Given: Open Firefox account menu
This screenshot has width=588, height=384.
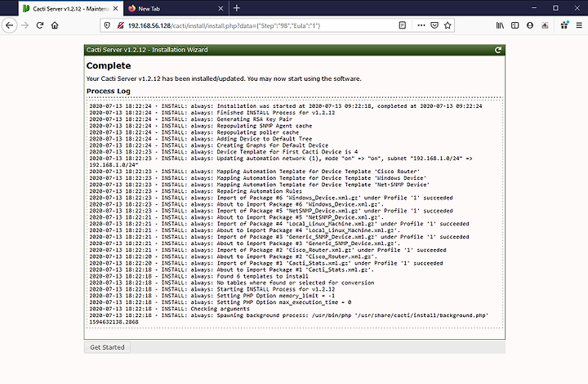Looking at the screenshot, I should pyautogui.click(x=530, y=25).
